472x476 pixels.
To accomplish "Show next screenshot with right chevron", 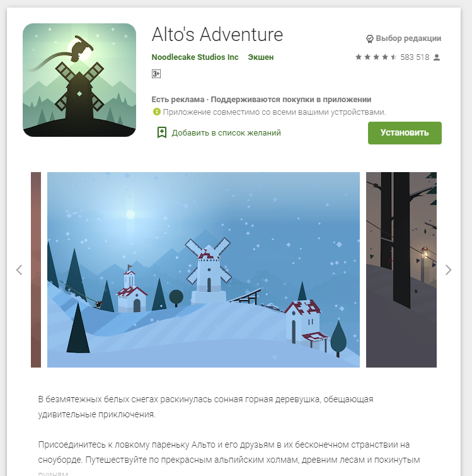I will pyautogui.click(x=448, y=270).
